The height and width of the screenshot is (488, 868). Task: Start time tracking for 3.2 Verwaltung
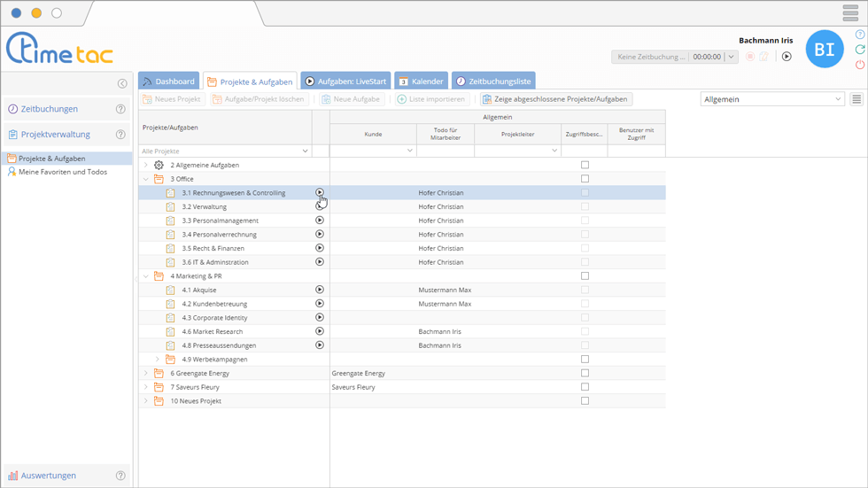point(320,206)
